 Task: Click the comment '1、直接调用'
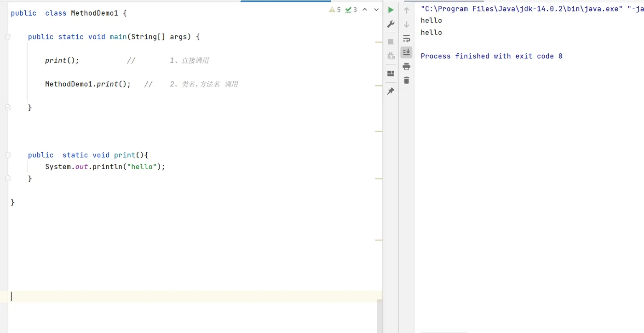tap(189, 60)
